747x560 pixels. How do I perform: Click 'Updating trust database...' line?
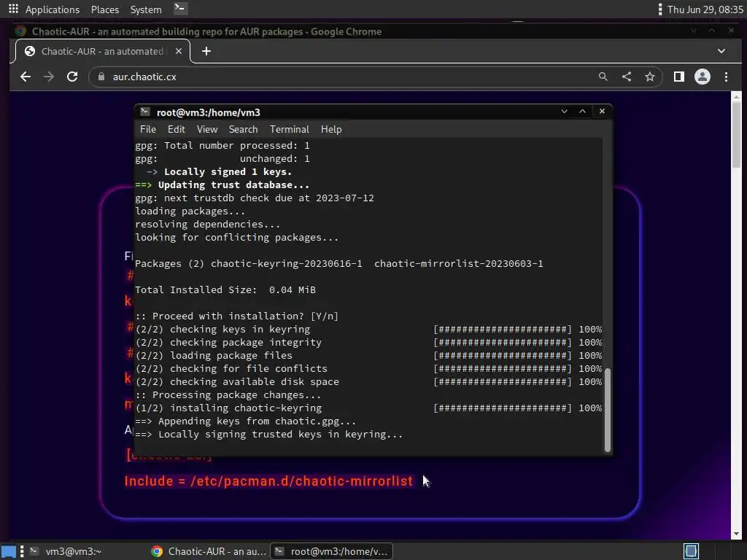[222, 184]
